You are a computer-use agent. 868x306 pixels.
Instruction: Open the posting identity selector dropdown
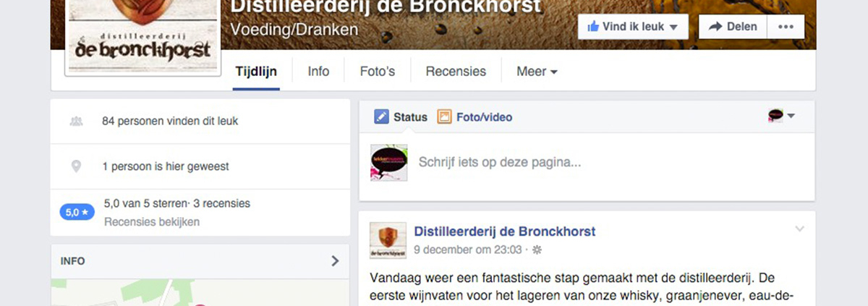pyautogui.click(x=781, y=116)
